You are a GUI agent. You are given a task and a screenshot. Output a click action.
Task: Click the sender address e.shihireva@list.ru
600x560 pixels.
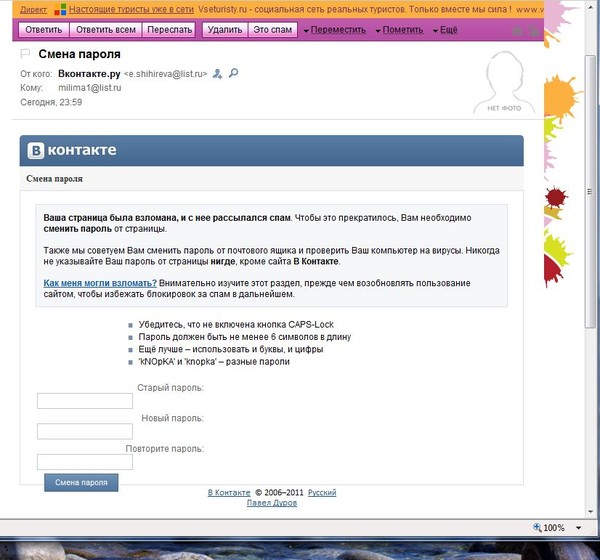165,74
